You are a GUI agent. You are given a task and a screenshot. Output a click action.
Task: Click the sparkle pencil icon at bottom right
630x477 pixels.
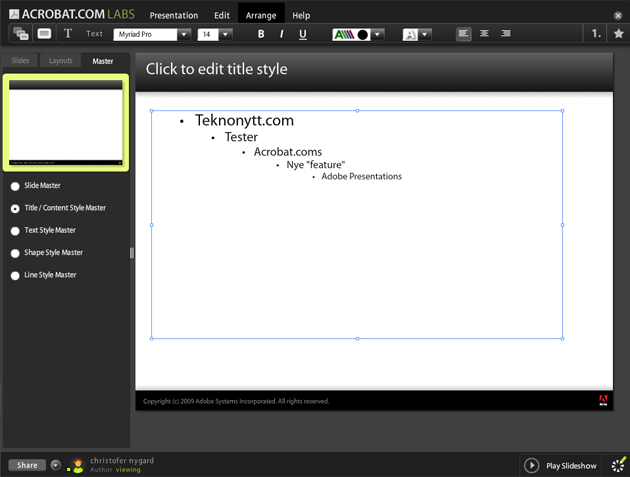pyautogui.click(x=618, y=465)
